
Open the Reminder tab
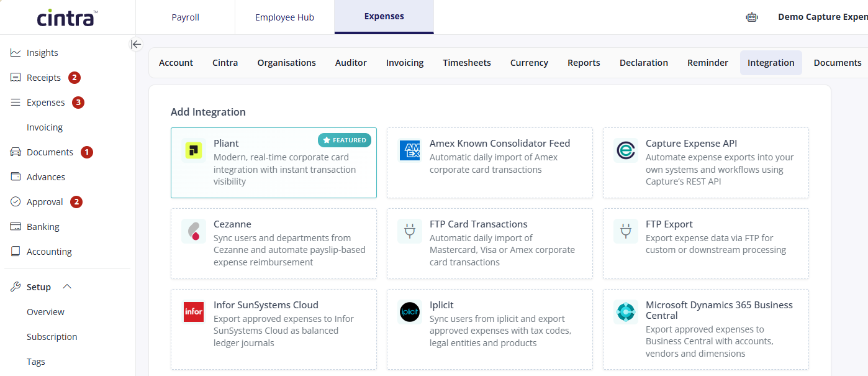coord(708,63)
